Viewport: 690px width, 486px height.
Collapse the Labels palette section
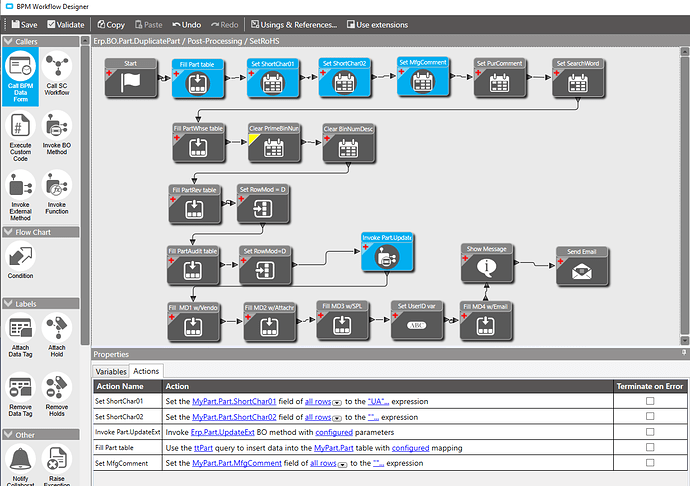tap(8, 304)
